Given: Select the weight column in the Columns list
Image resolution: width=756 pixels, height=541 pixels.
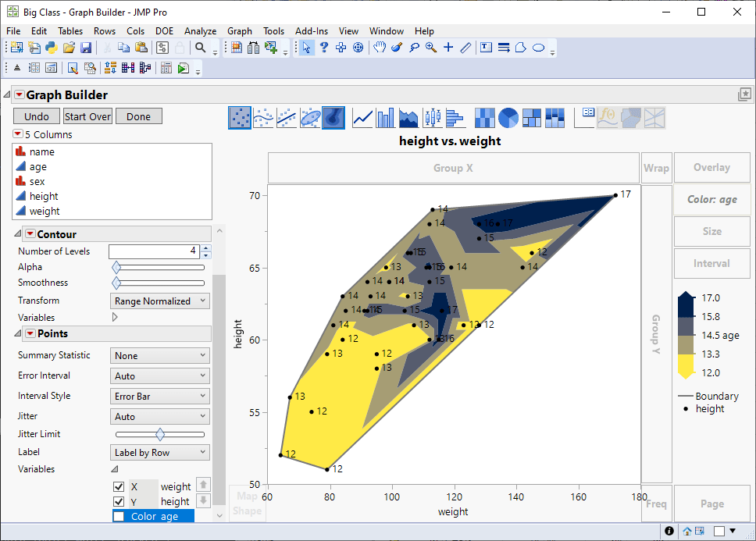Looking at the screenshot, I should [44, 211].
